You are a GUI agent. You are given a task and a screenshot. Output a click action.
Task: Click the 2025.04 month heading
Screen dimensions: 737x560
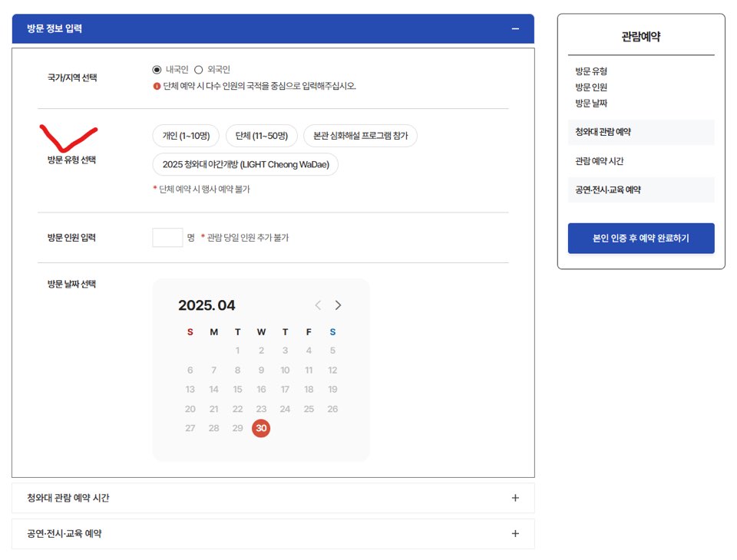click(207, 305)
